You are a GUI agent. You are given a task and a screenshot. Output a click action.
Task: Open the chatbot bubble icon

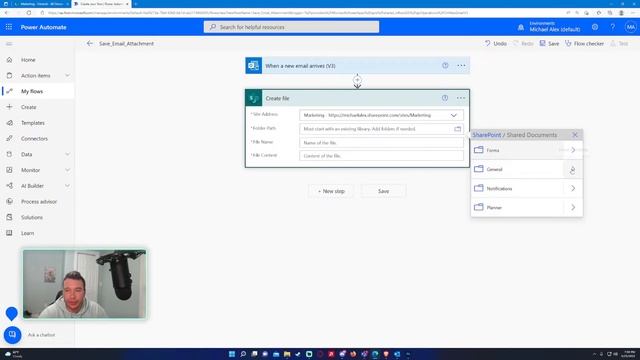12,335
